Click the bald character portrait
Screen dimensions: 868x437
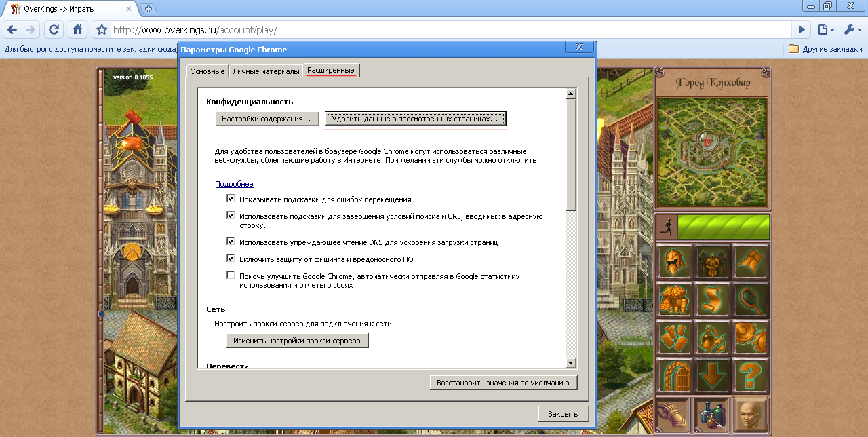point(751,415)
